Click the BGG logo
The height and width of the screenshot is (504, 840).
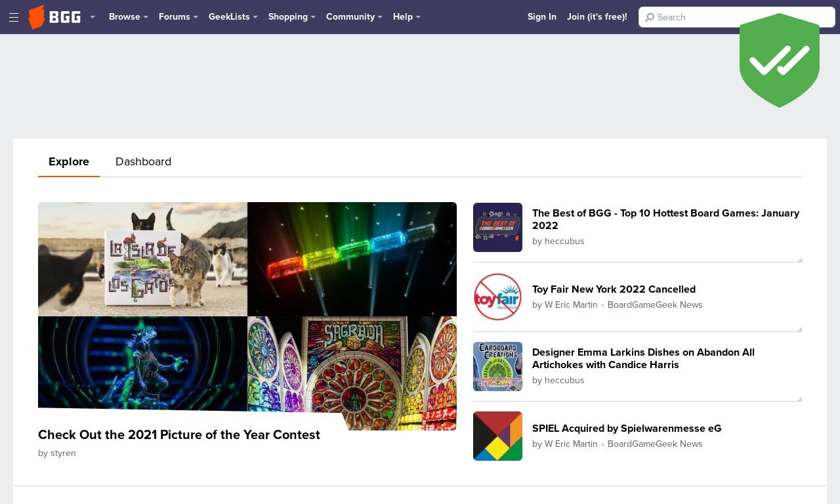[55, 17]
